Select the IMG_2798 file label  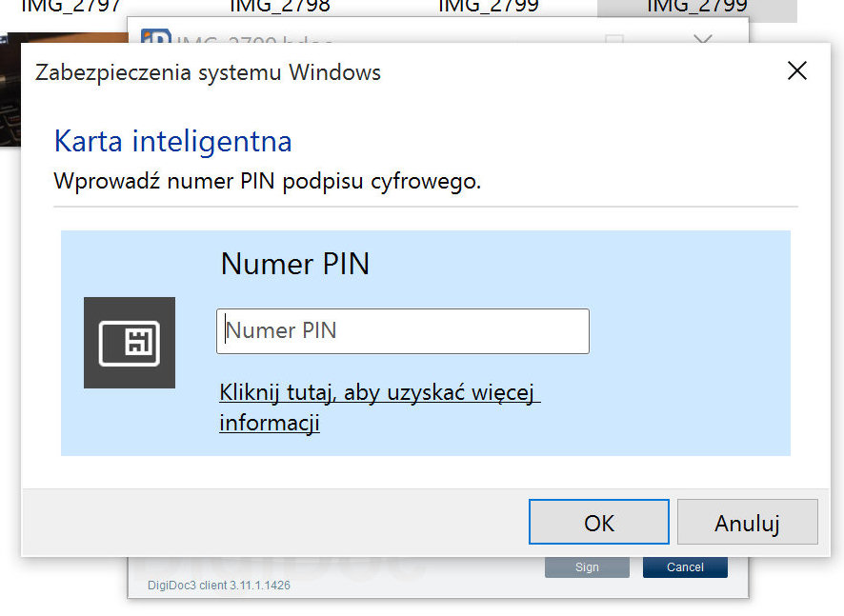[x=279, y=7]
